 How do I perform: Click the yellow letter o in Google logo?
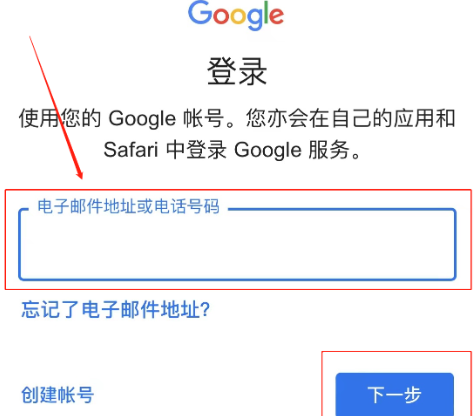tap(238, 16)
